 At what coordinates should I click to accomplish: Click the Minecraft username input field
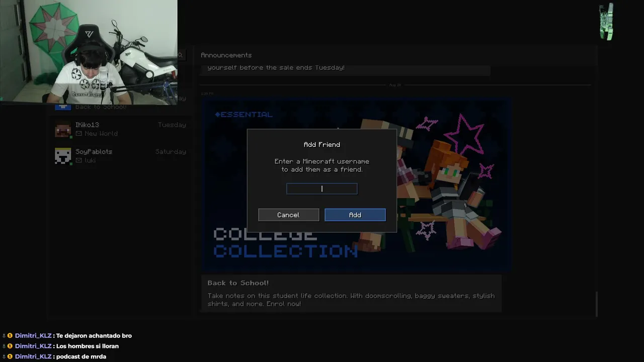click(x=322, y=189)
